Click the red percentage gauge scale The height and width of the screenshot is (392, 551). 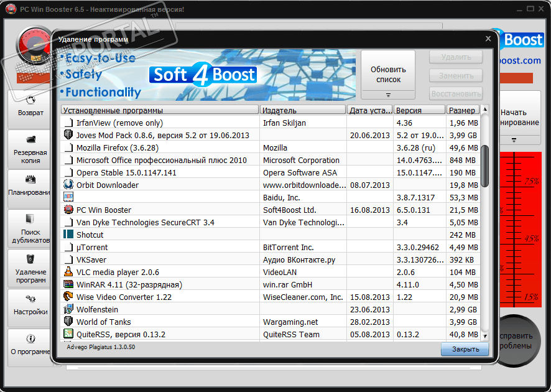[521, 230]
